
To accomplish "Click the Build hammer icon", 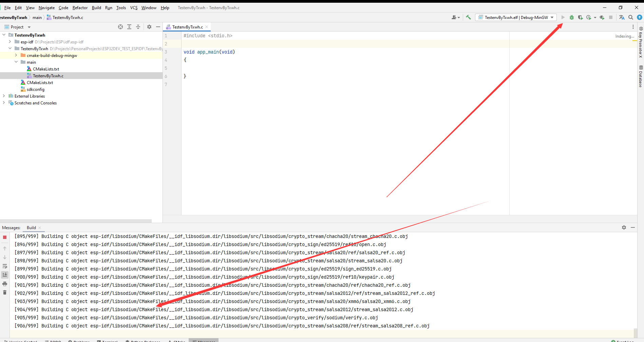I will coord(468,17).
